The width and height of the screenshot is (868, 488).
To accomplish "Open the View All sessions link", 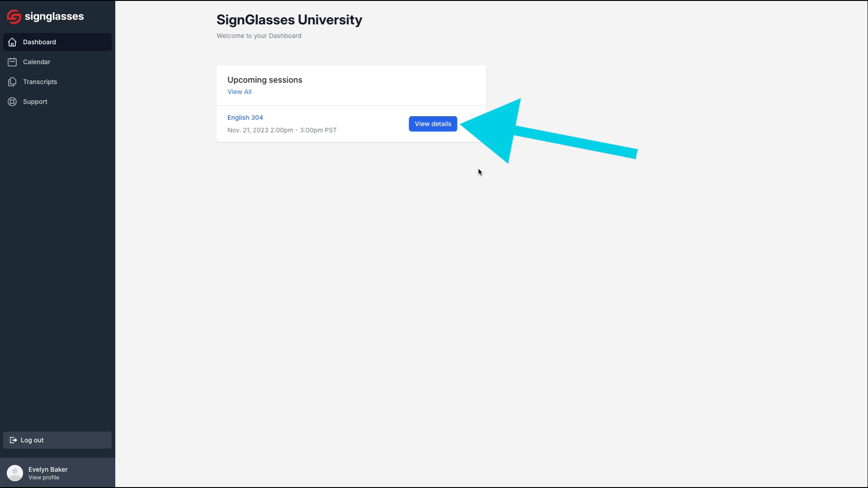I will coord(239,92).
